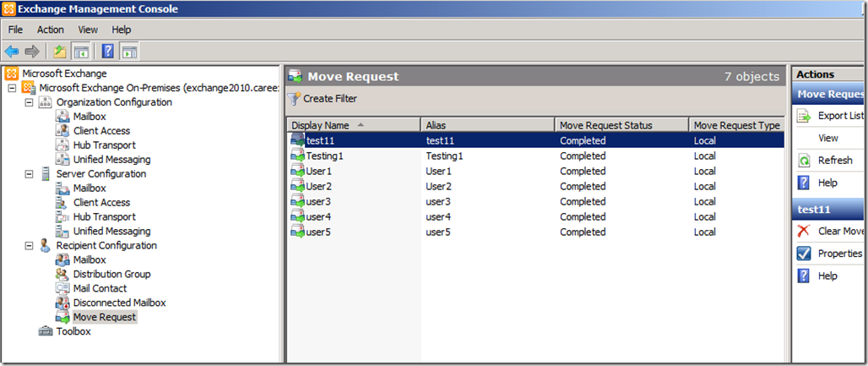This screenshot has width=868, height=366.
Task: Open the File menu
Action: [x=15, y=30]
